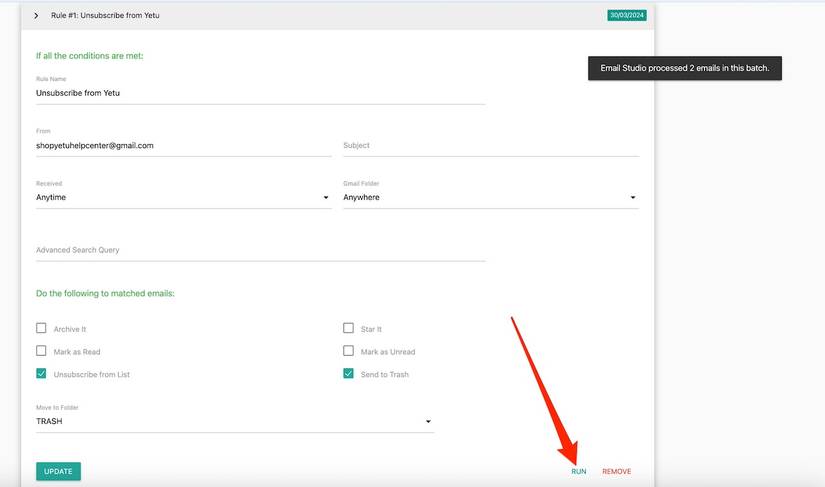Click the Advanced Search Query field
The height and width of the screenshot is (487, 825).
click(260, 250)
